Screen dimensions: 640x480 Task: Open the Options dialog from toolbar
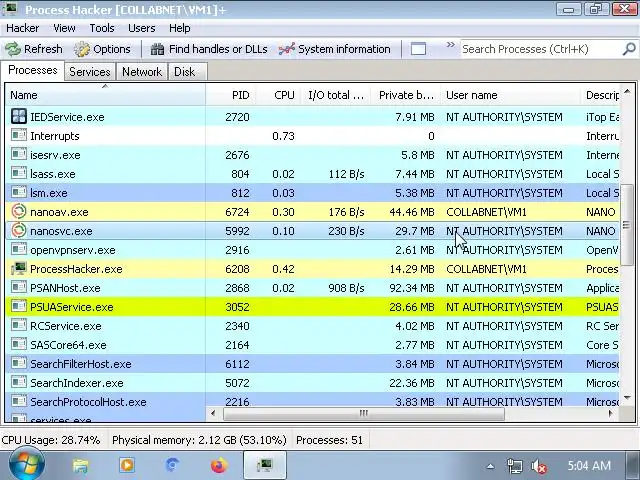(102, 49)
